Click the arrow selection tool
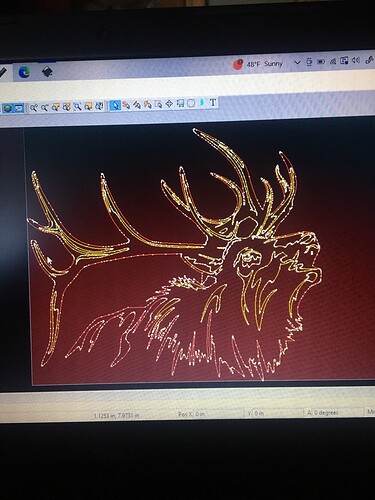This screenshot has height=500, width=375. 115,105
